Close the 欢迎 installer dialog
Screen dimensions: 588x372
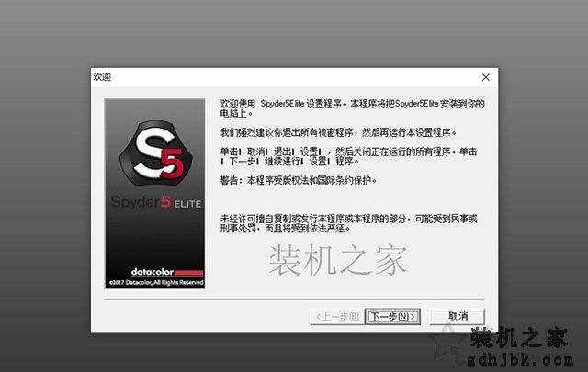point(486,77)
